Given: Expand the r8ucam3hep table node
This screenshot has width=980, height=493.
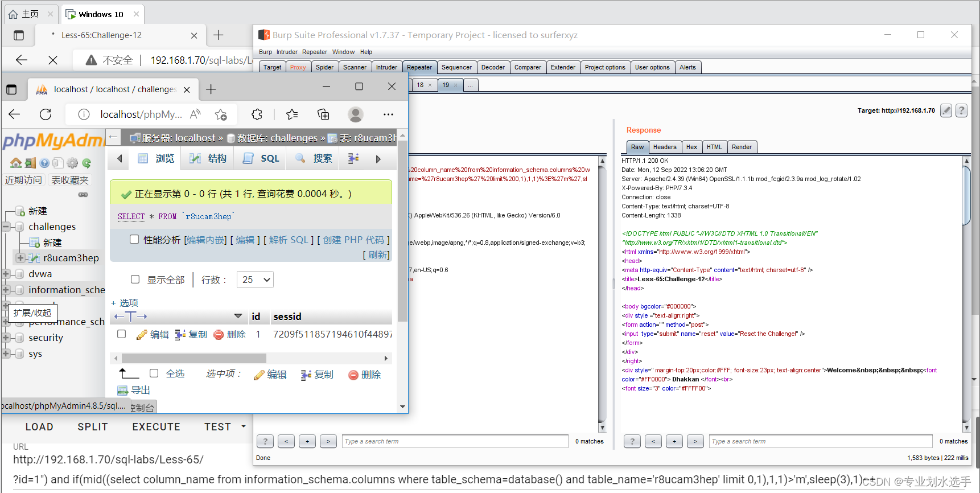Looking at the screenshot, I should click(20, 258).
